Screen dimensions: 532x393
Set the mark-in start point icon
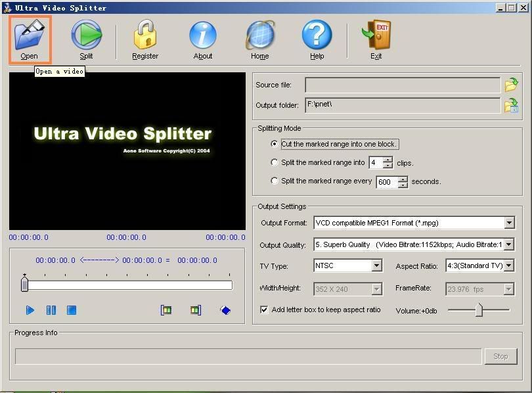(166, 310)
